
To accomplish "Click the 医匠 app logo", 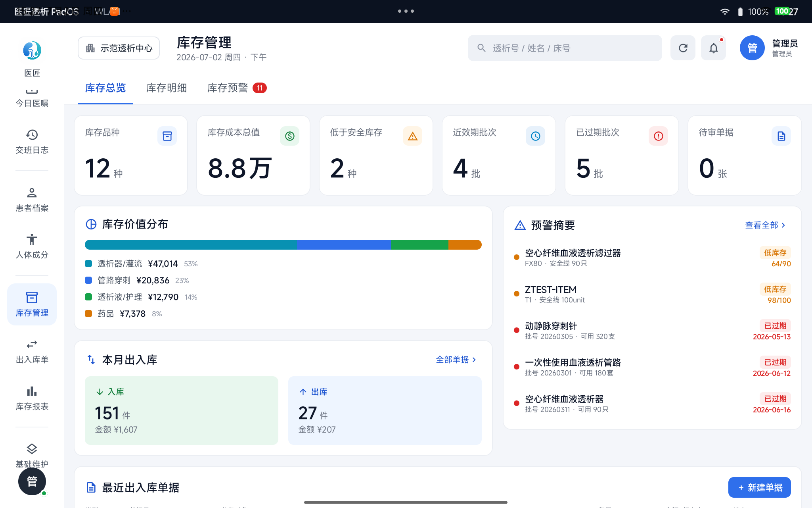I will [x=32, y=51].
